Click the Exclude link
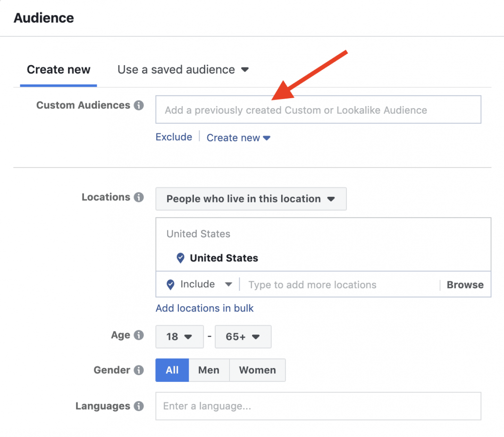The image size is (504, 437). tap(174, 137)
